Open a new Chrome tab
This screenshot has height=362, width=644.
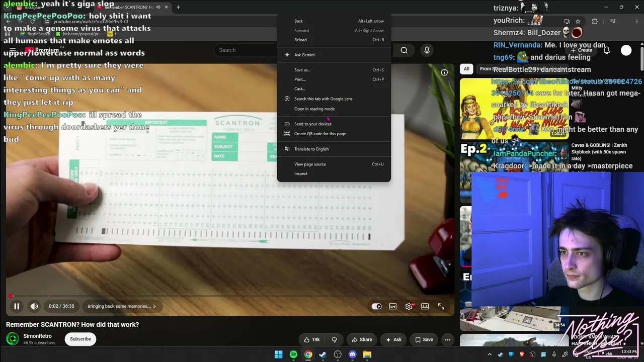(x=178, y=7)
